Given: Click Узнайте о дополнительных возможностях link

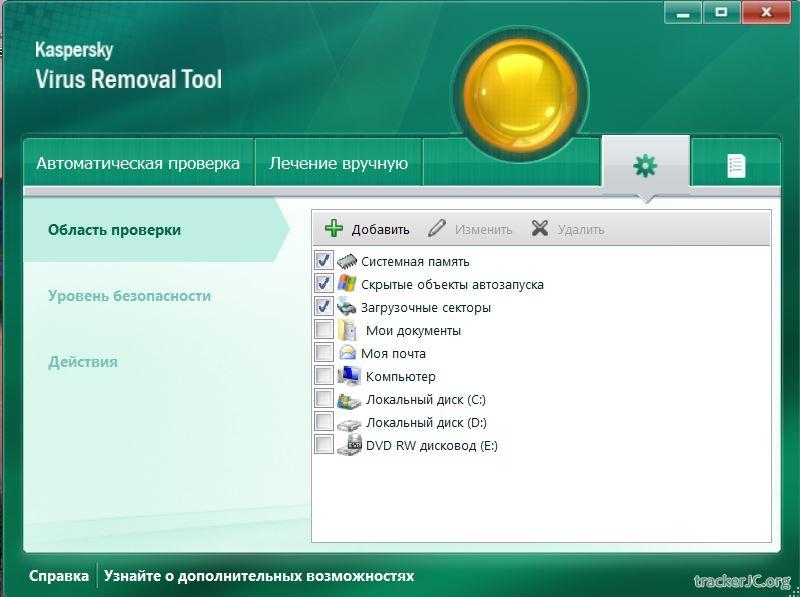Looking at the screenshot, I should pos(259,576).
